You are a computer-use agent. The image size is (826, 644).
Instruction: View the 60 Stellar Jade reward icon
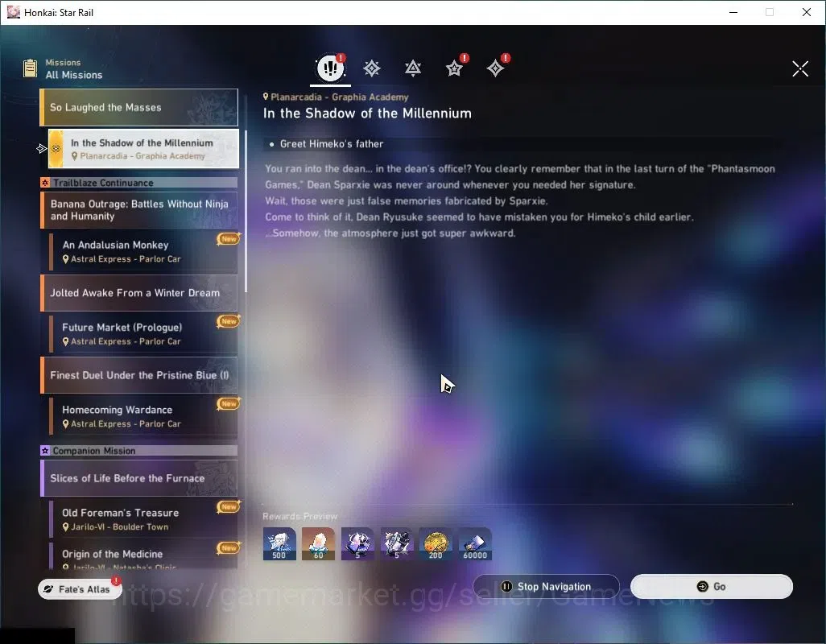[318, 544]
